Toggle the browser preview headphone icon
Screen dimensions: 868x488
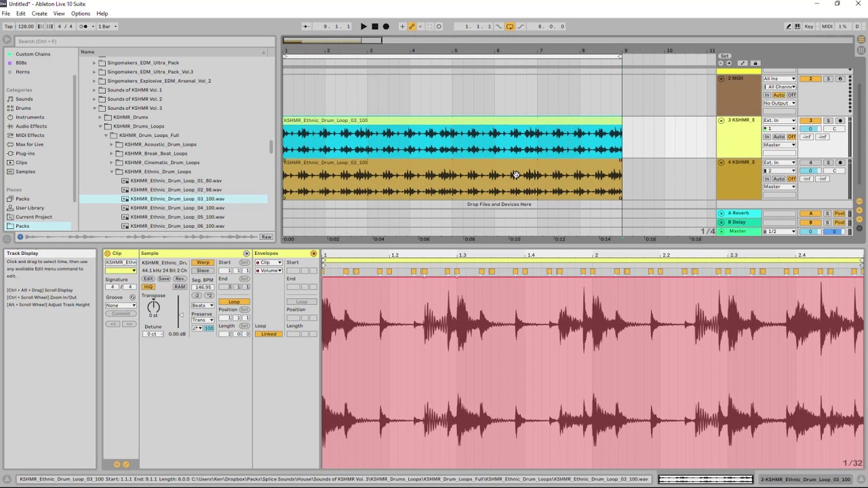(x=20, y=237)
